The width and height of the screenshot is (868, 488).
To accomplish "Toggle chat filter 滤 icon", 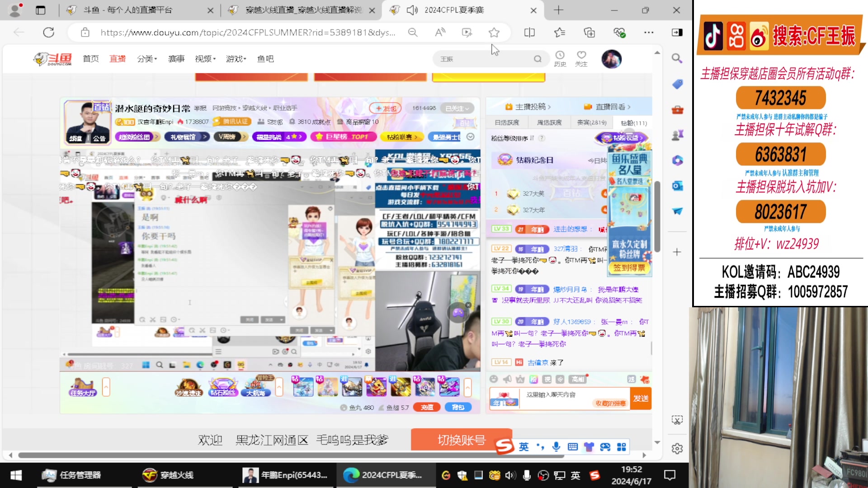I will 632,379.
